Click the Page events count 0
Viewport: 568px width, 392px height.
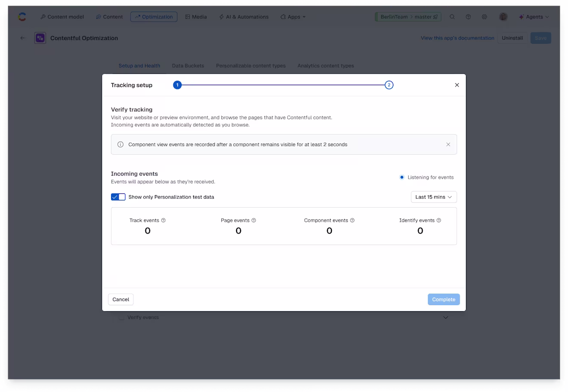[x=238, y=231]
